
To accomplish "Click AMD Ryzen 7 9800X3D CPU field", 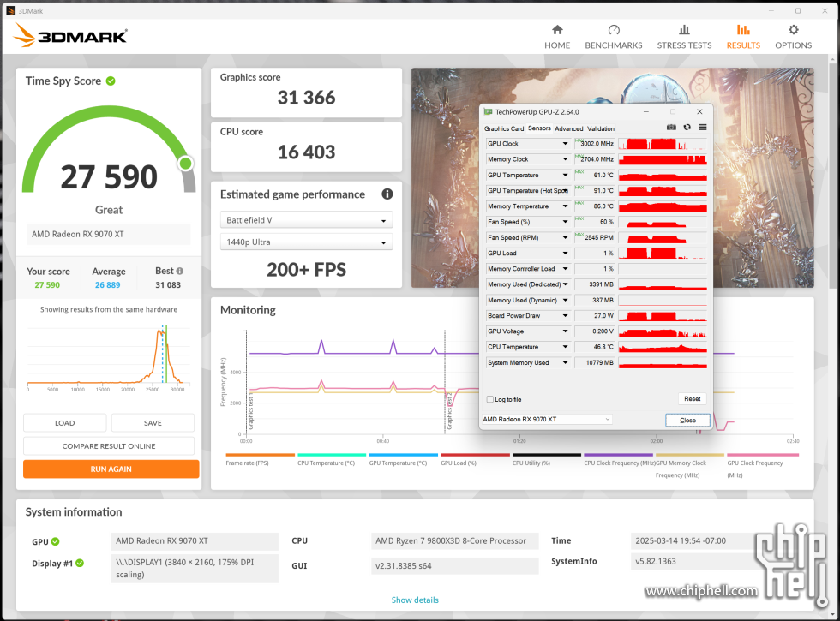I will (x=454, y=541).
